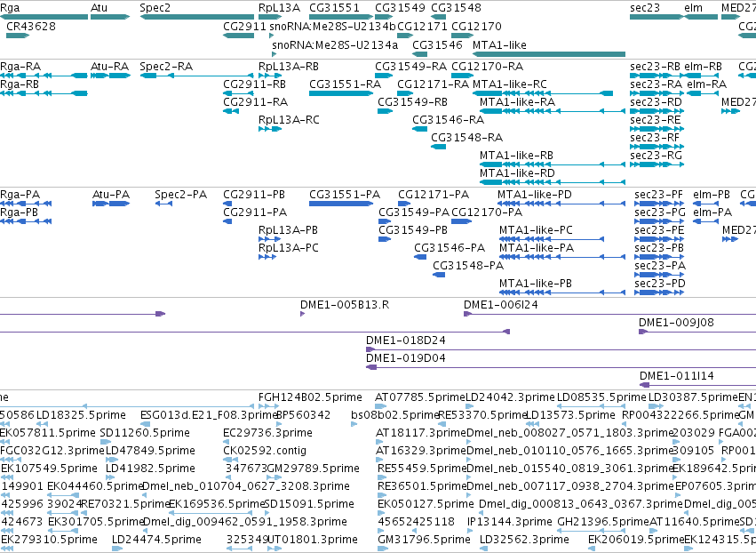
Task: Select the MTA1-like-PB protein label
Action: click(536, 284)
